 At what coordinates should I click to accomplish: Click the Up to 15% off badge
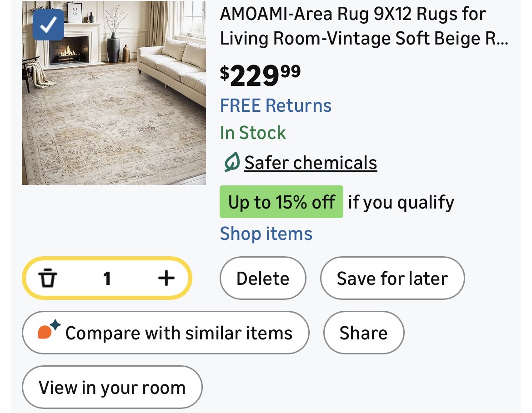(281, 202)
